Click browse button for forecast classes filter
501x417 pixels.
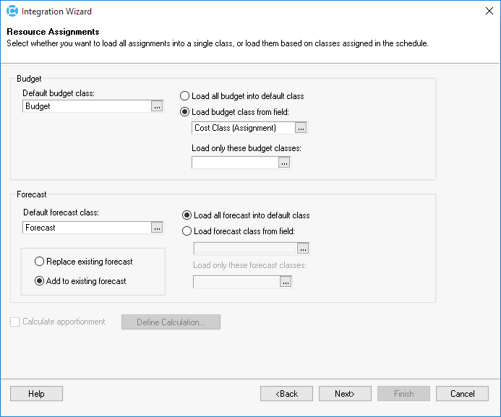tap(286, 282)
